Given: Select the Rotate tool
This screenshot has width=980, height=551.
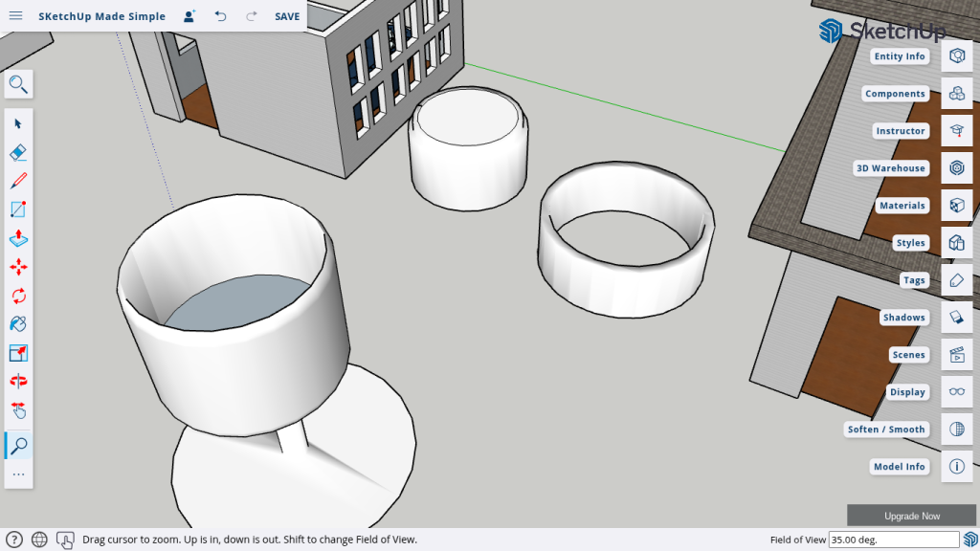Looking at the screenshot, I should [18, 296].
